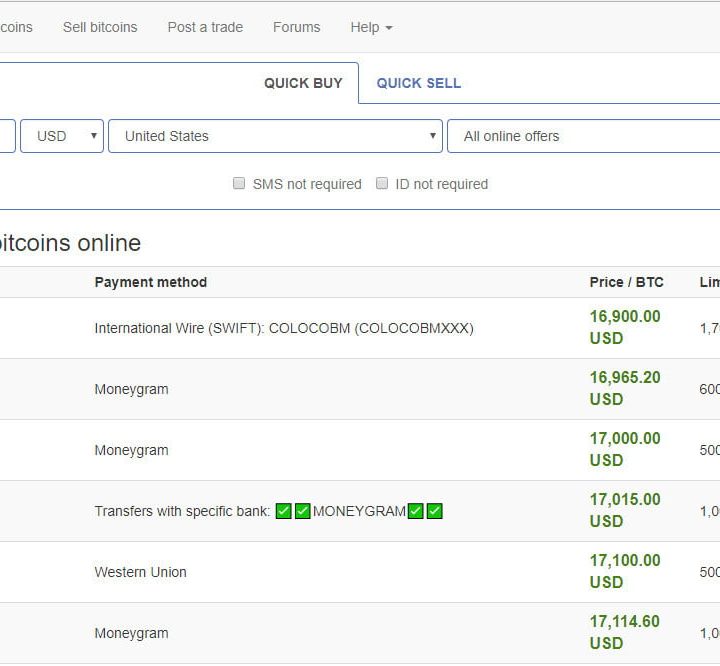Click the 16,965.20 USD Moneygram price
The height and width of the screenshot is (666, 720).
click(625, 388)
